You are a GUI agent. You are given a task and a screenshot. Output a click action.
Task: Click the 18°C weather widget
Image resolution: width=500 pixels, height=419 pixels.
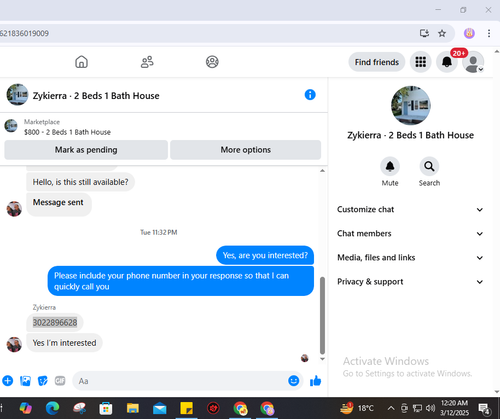coord(357,408)
